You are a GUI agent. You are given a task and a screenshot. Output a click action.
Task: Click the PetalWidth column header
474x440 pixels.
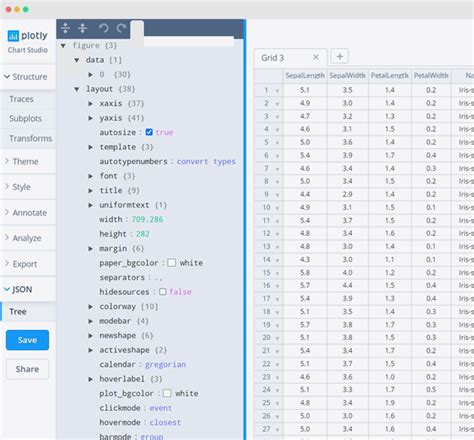coord(431,76)
